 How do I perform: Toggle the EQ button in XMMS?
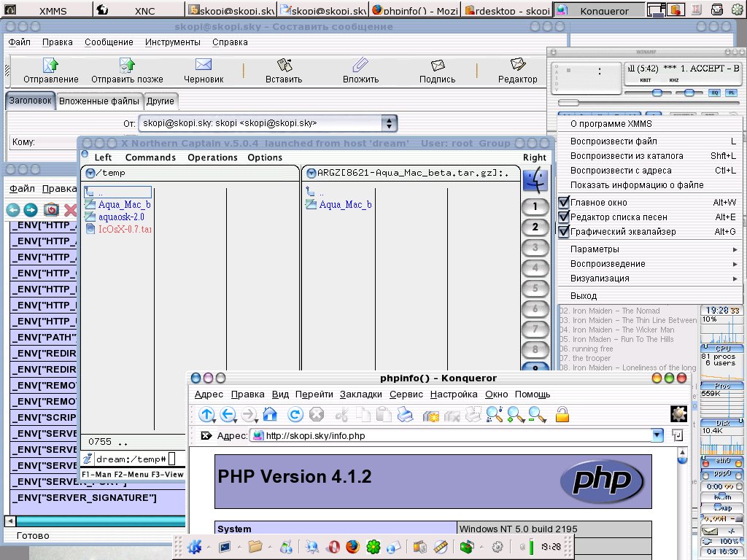click(715, 93)
